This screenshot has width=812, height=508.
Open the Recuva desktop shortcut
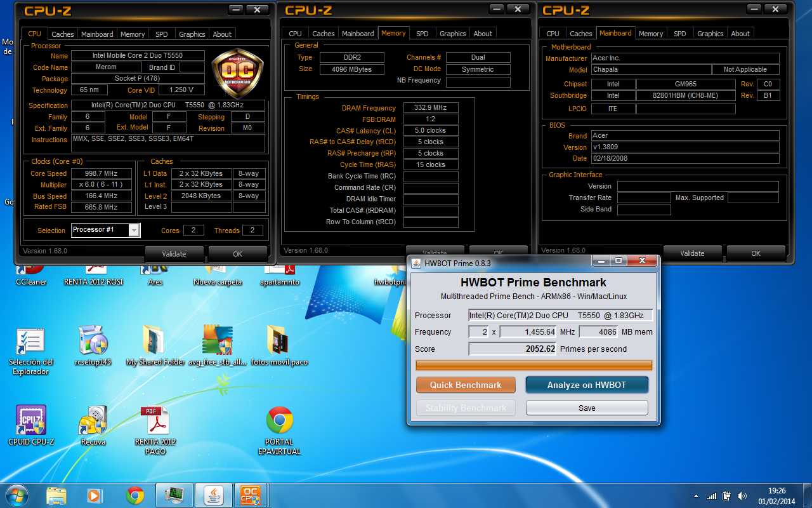pos(93,425)
